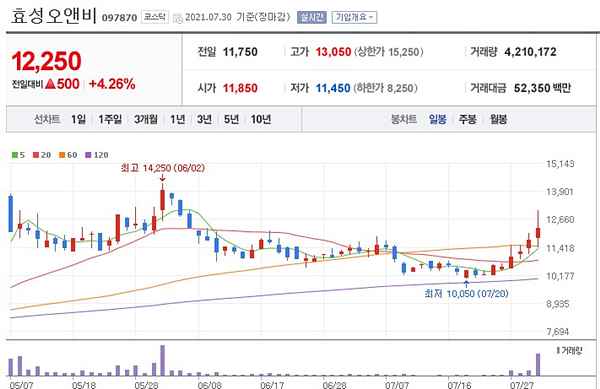
Task: Click the 15,143 price axis label
Action: click(x=560, y=164)
